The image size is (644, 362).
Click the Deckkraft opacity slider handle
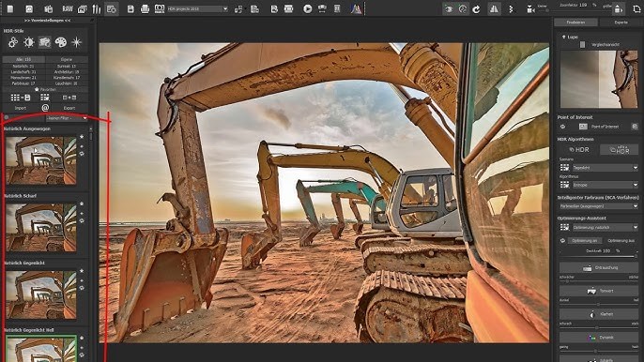point(636,257)
